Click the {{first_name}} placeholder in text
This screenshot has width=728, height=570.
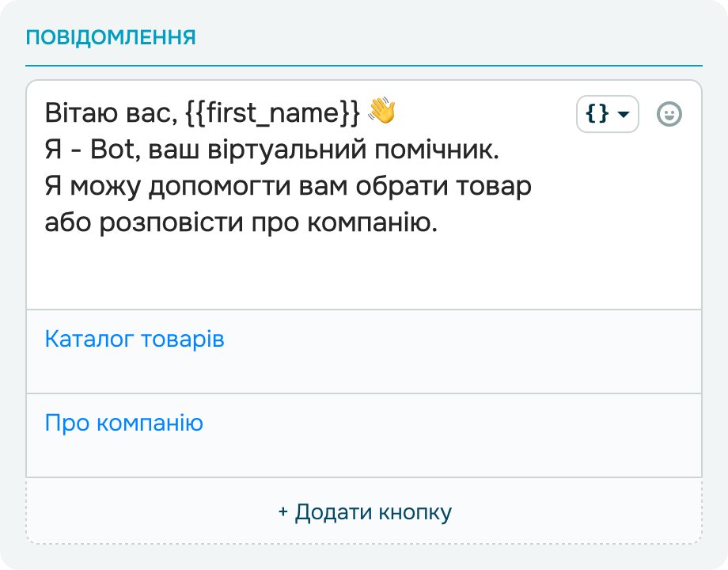(272, 112)
